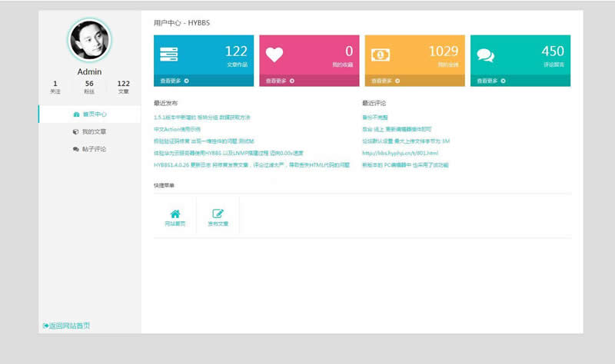Click the home icon labeled 网站首页

(x=175, y=216)
